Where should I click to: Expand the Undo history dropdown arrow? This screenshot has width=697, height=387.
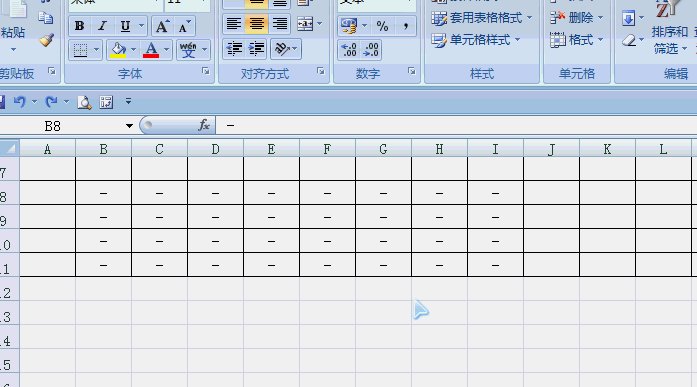tap(34, 102)
